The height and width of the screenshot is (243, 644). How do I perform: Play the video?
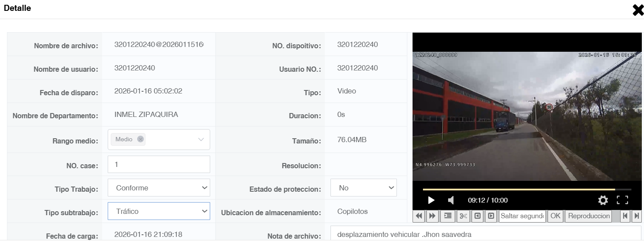431,200
